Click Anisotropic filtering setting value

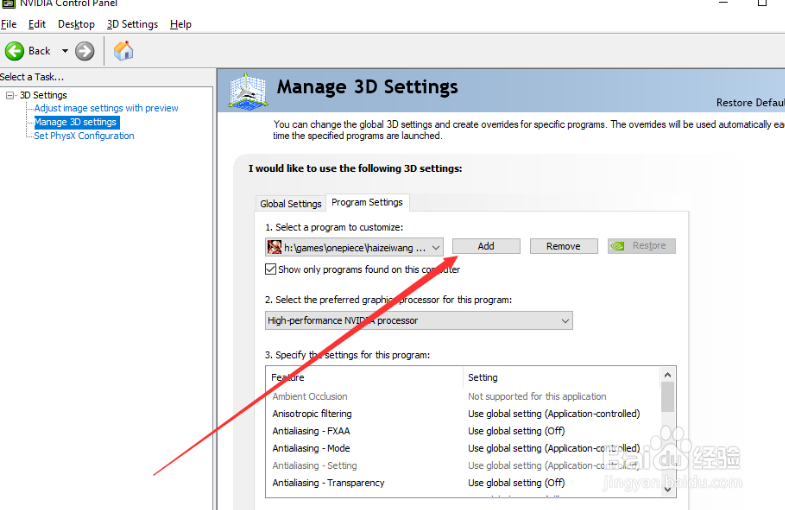554,414
